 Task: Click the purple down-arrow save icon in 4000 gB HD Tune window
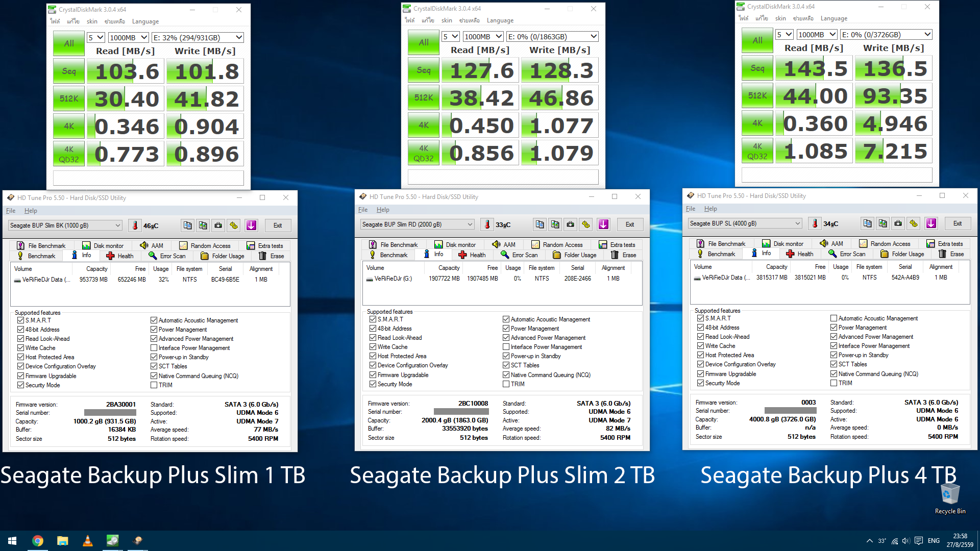click(x=931, y=223)
